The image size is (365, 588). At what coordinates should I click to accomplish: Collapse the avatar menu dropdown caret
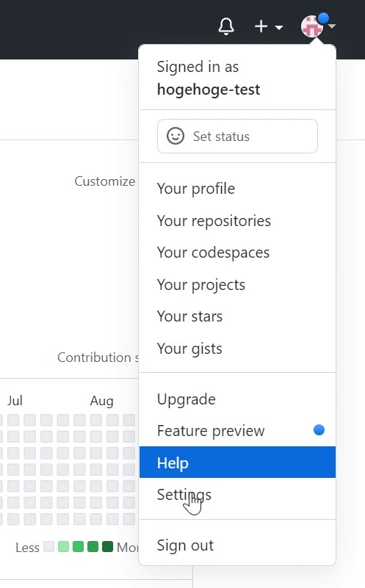[x=332, y=26]
